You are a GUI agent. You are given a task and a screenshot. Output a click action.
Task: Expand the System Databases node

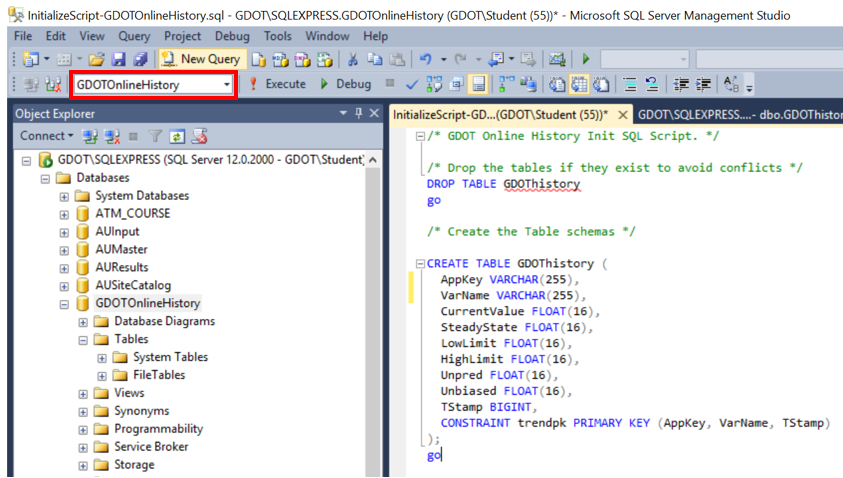coord(64,196)
